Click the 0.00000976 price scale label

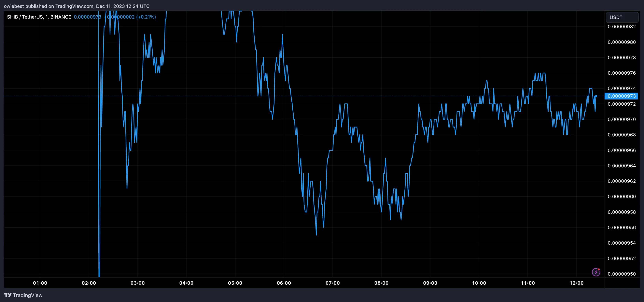(622, 73)
